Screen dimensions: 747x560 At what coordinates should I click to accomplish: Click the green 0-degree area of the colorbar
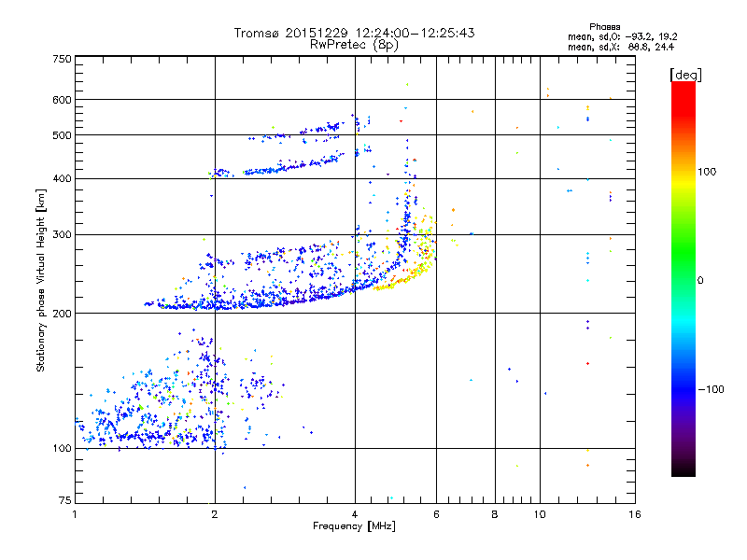coord(684,280)
